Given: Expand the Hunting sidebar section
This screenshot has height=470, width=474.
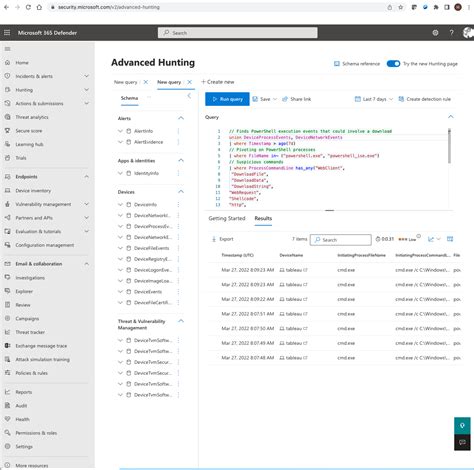Looking at the screenshot, I should pyautogui.click(x=86, y=90).
